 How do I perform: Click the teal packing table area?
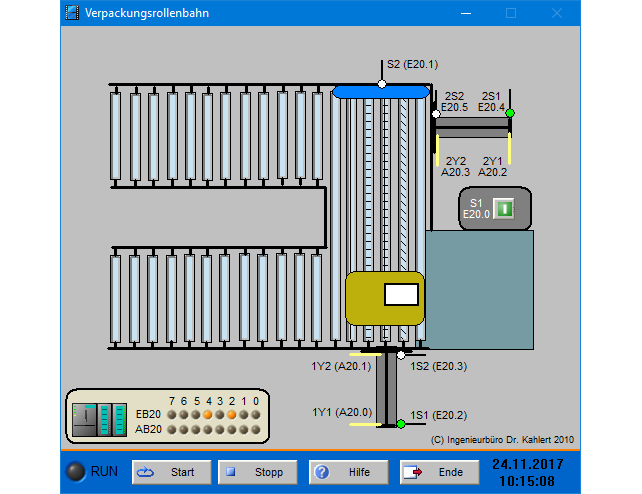click(x=479, y=290)
